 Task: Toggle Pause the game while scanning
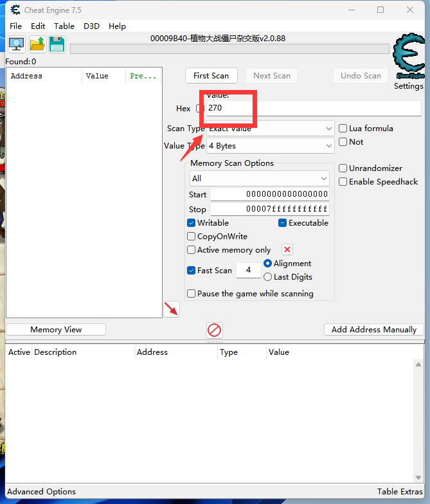[x=192, y=294]
